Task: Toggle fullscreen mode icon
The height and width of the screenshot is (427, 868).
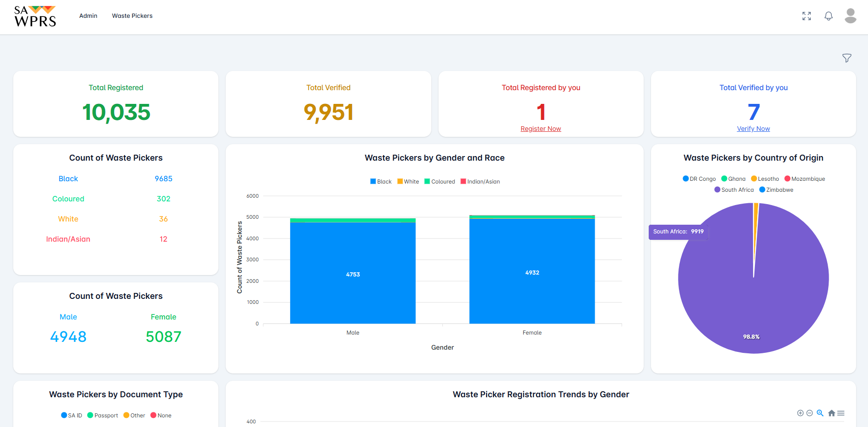Action: point(807,16)
